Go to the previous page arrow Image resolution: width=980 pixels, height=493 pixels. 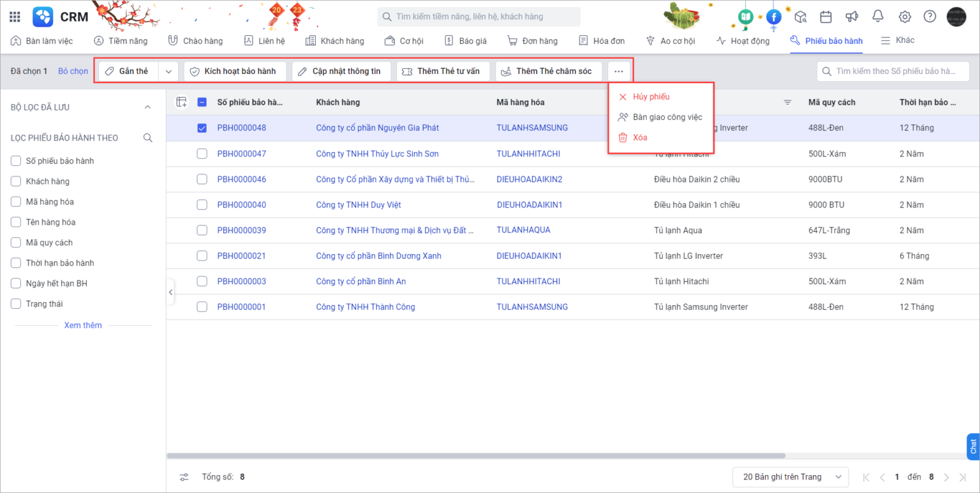(x=882, y=477)
